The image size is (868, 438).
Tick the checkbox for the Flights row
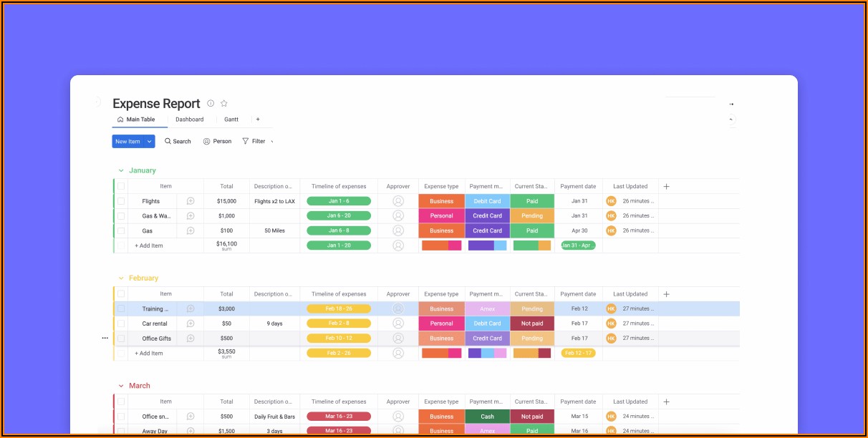[x=121, y=202]
